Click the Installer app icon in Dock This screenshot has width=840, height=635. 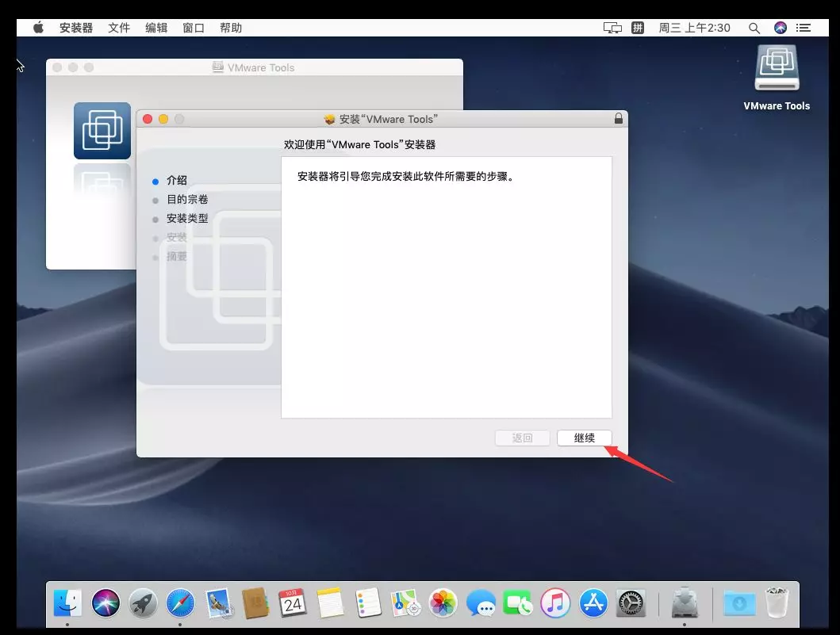(x=684, y=602)
